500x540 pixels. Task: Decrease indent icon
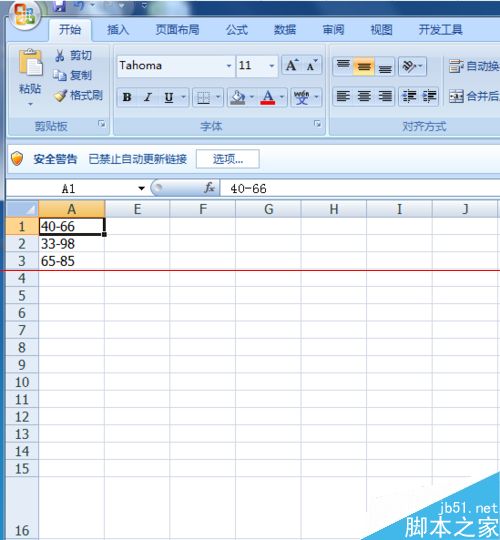409,96
